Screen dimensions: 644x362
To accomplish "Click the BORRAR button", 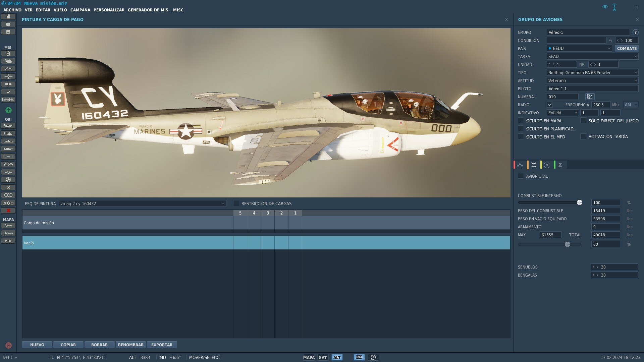I will click(99, 345).
